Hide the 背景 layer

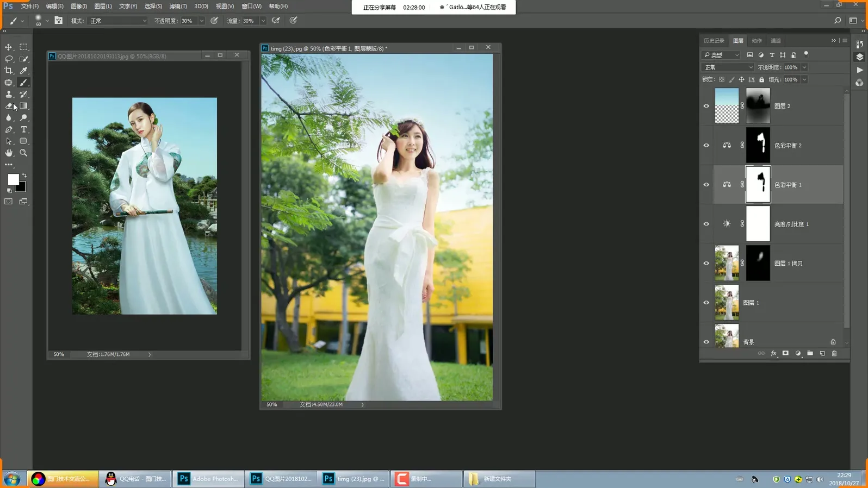[706, 342]
